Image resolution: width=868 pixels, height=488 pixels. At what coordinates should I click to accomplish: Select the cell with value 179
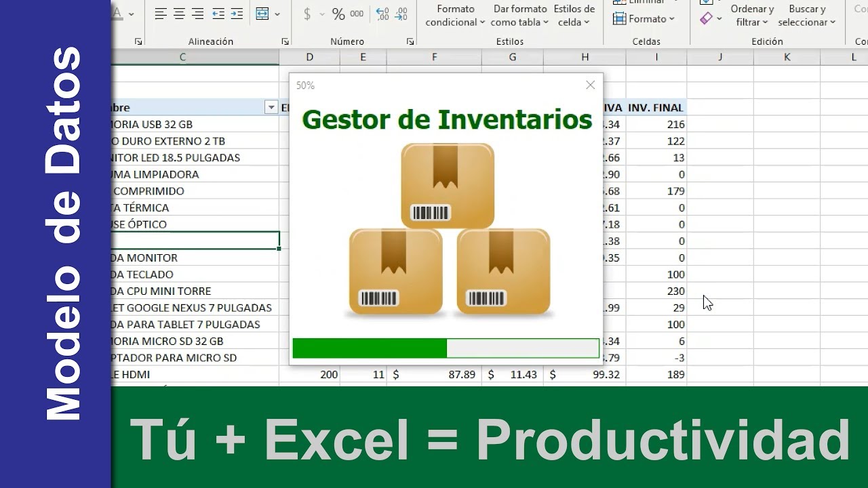pos(656,191)
